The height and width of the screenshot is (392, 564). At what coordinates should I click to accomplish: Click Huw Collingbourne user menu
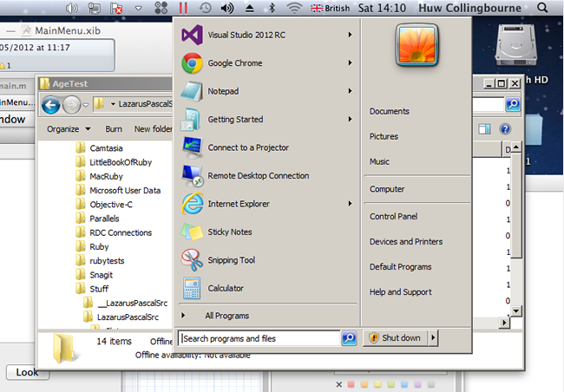coord(469,8)
